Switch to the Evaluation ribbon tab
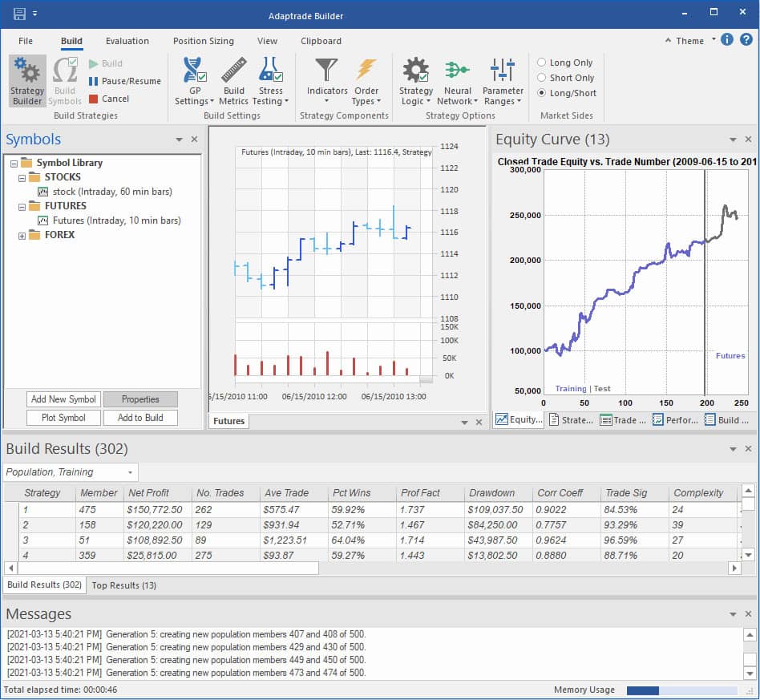 click(127, 41)
